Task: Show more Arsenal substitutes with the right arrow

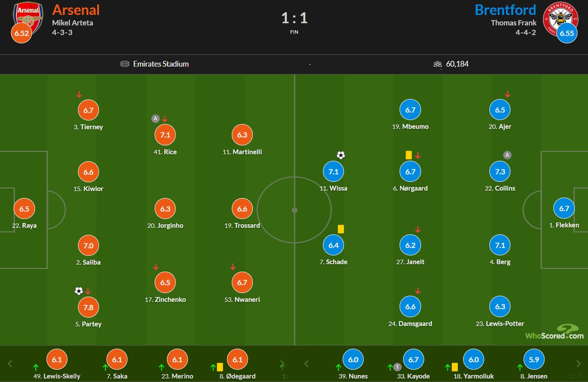Action: [283, 364]
